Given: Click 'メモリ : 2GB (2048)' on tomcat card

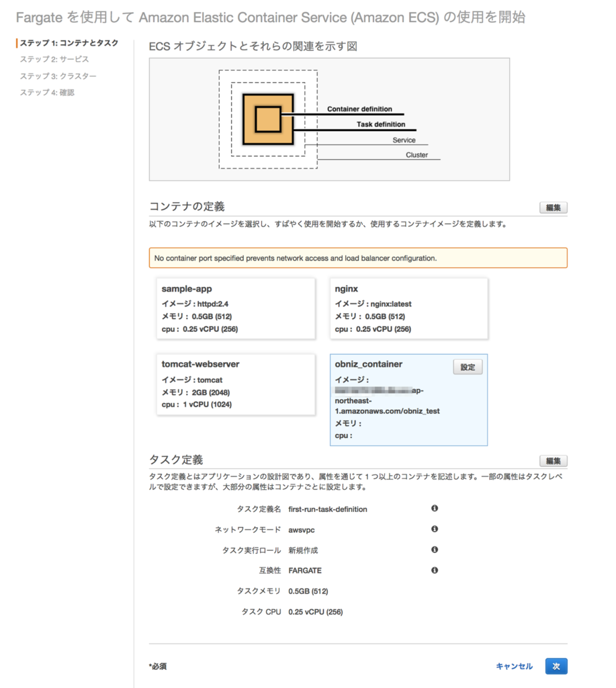Looking at the screenshot, I should pos(195,392).
